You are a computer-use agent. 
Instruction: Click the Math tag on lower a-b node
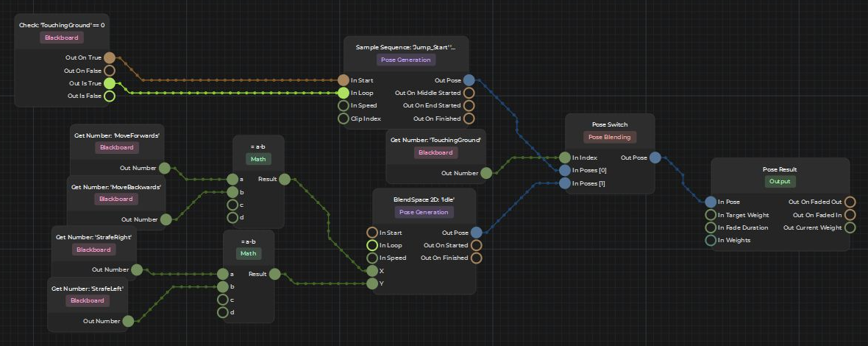[249, 254]
